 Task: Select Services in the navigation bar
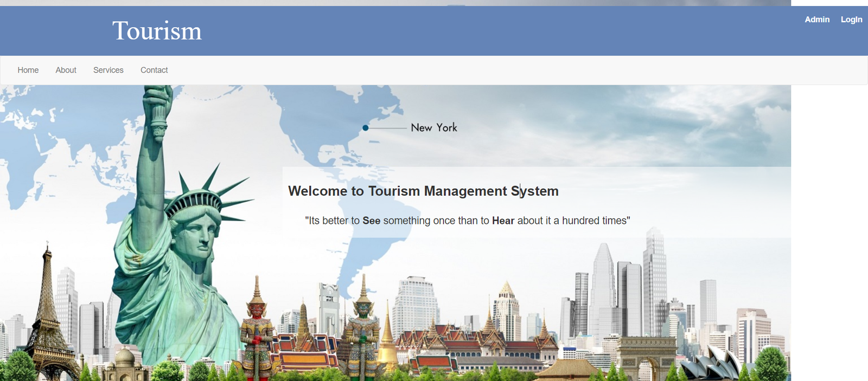(x=108, y=70)
